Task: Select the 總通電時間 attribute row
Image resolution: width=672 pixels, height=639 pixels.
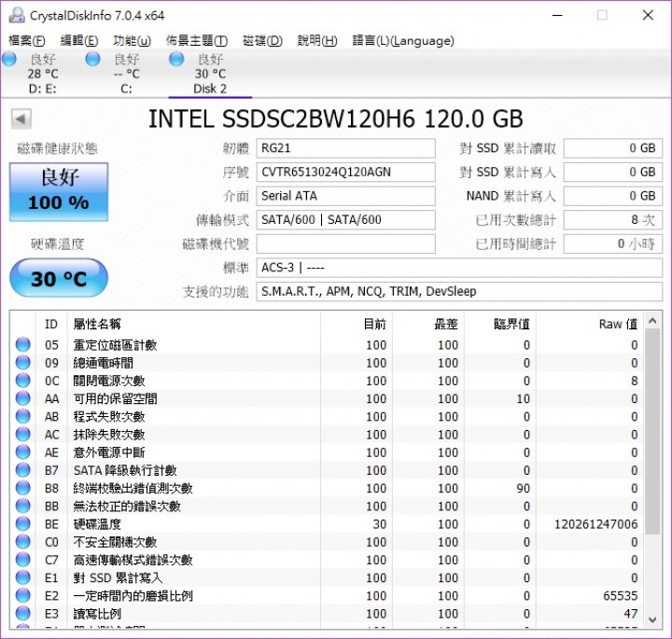Action: [x=328, y=363]
